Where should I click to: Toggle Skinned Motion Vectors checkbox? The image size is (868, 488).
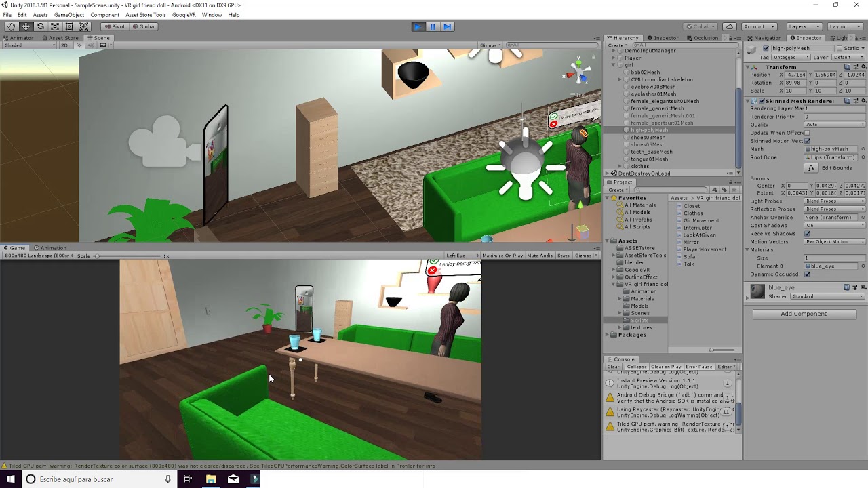point(807,141)
